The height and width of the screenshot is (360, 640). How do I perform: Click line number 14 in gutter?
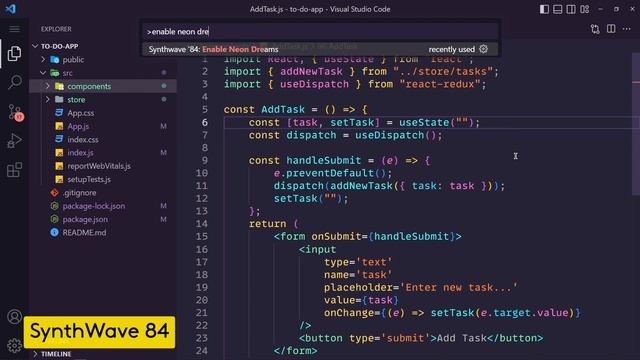tap(202, 224)
